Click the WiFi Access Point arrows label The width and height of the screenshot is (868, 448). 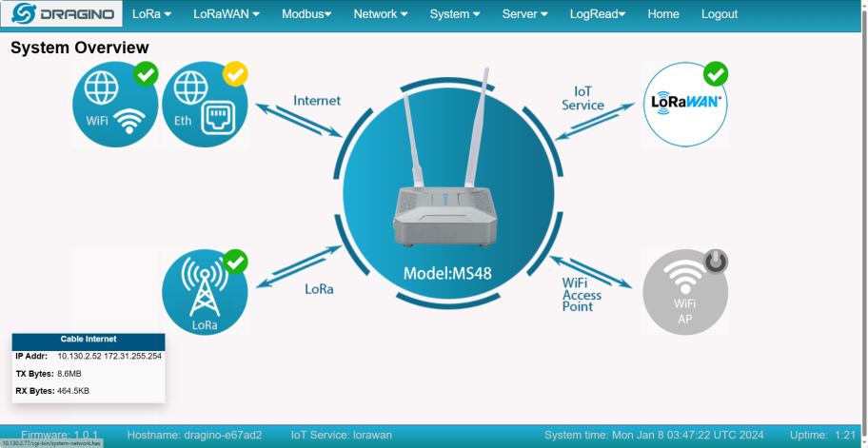coord(582,295)
